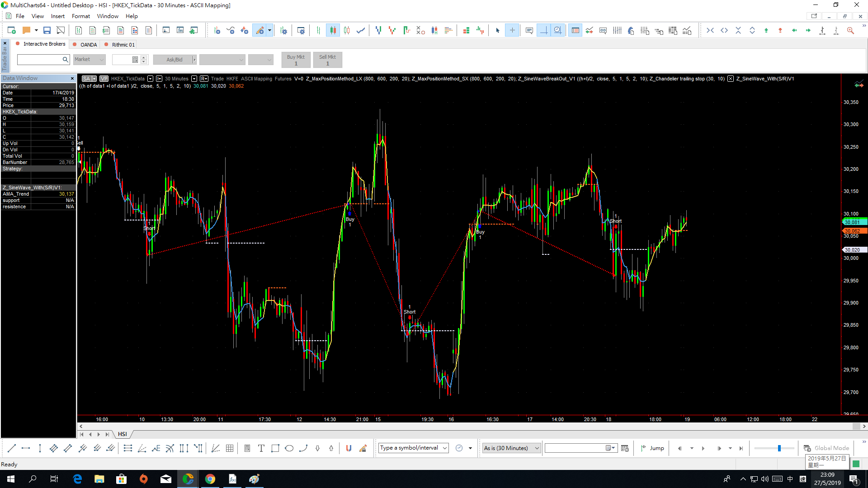Image resolution: width=868 pixels, height=488 pixels.
Task: Open the 30 Minutes resolution dropdown
Action: pos(194,79)
